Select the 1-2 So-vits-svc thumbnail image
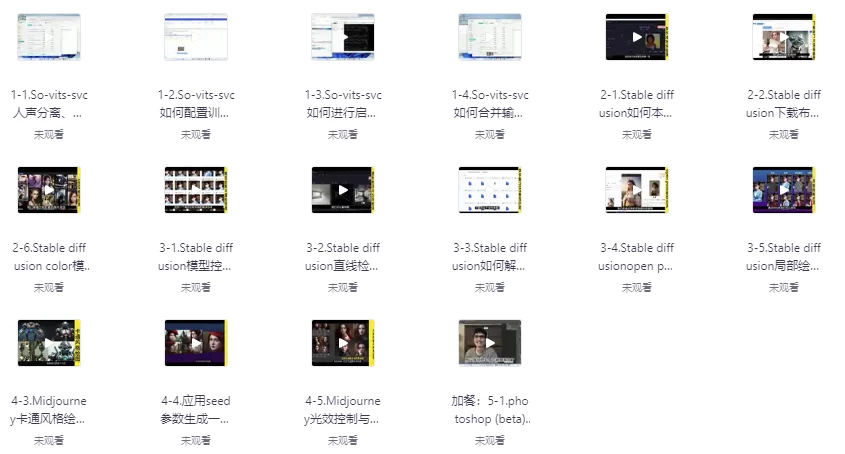Image resolution: width=845 pixels, height=454 pixels. click(x=196, y=37)
